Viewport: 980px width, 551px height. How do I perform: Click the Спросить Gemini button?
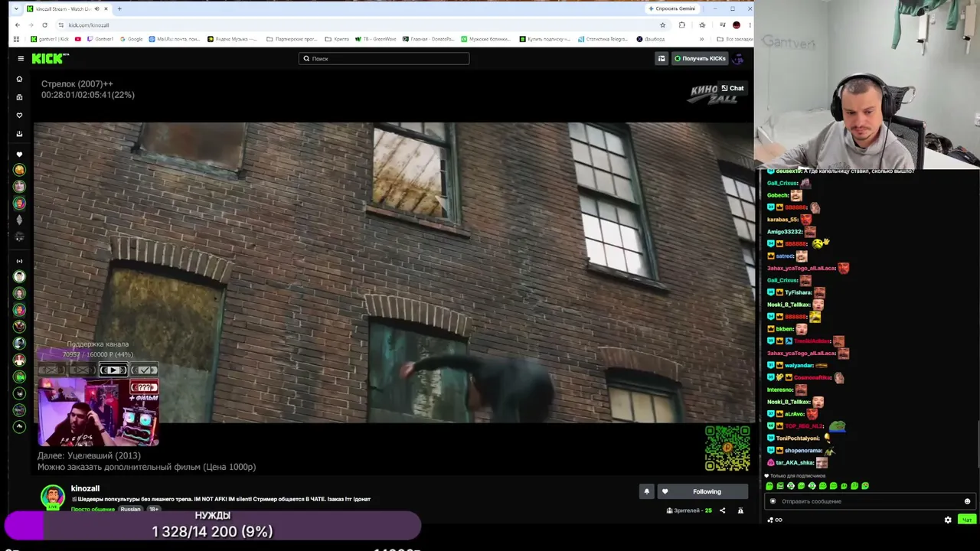[672, 8]
